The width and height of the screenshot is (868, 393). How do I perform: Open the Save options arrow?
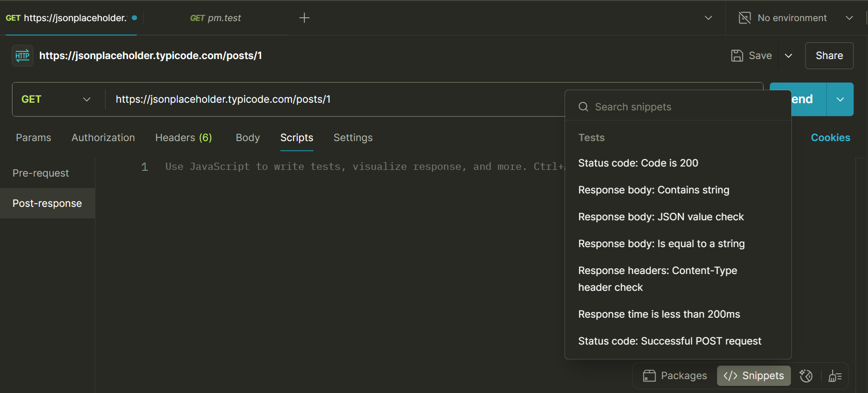pyautogui.click(x=788, y=56)
